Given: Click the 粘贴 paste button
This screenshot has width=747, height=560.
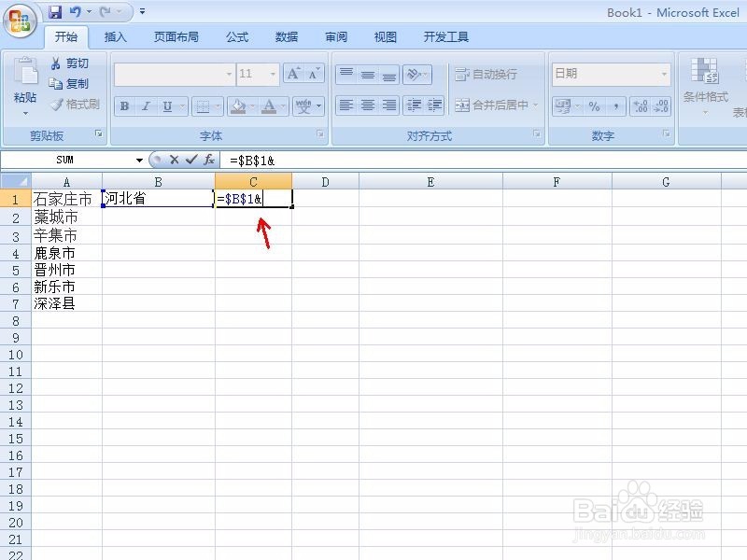Looking at the screenshot, I should [x=25, y=80].
